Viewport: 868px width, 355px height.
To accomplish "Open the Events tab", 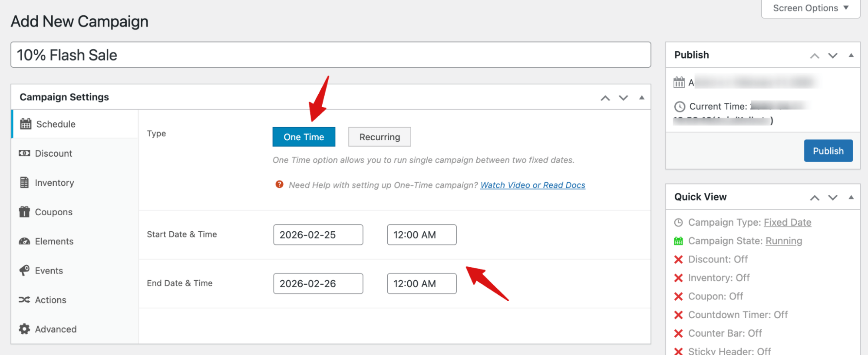I will (75, 270).
